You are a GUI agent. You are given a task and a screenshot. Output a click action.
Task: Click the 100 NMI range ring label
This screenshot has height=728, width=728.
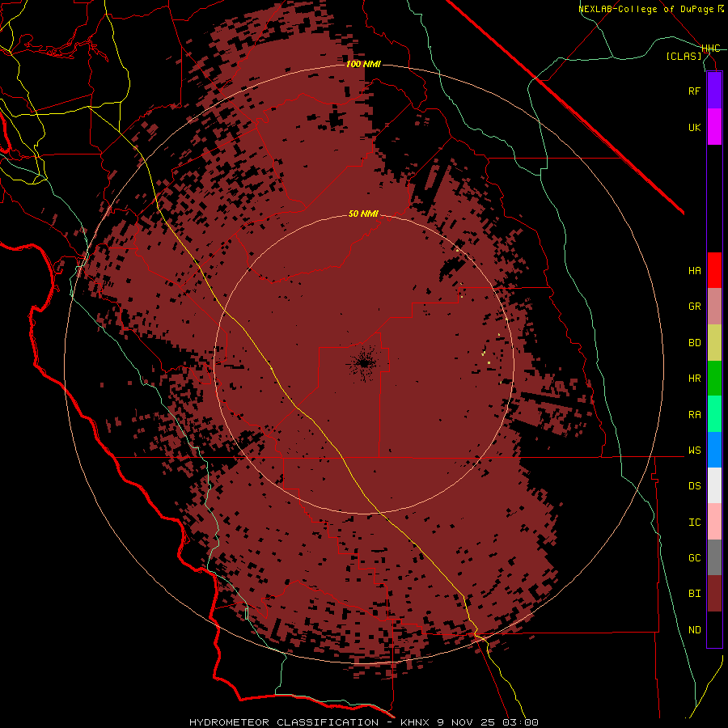point(363,64)
